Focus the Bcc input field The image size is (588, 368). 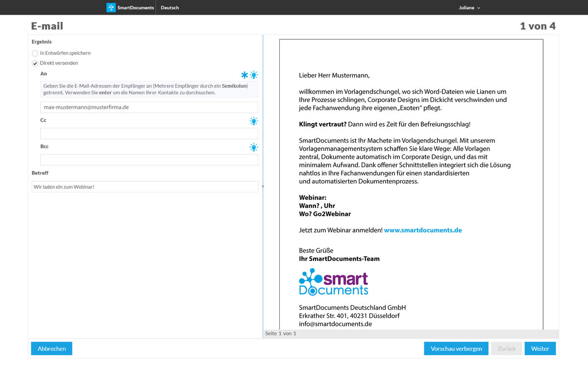point(149,160)
